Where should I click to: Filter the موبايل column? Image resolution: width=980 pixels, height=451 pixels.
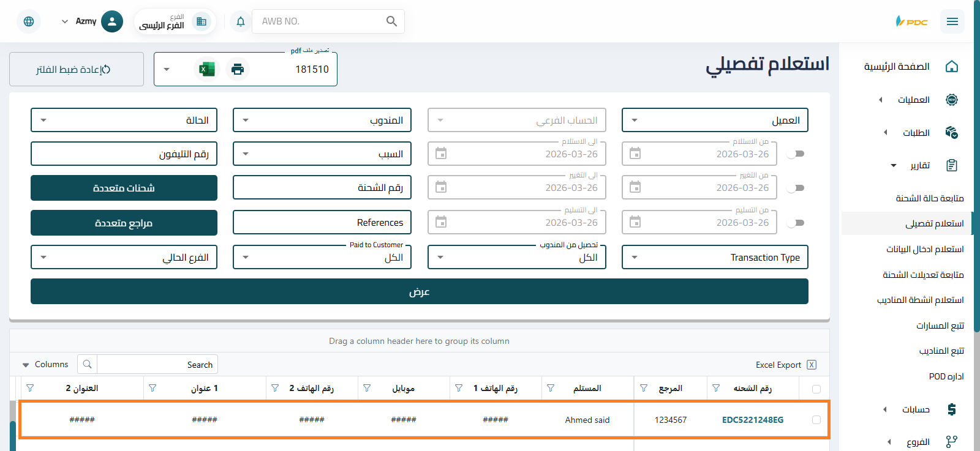click(x=367, y=388)
